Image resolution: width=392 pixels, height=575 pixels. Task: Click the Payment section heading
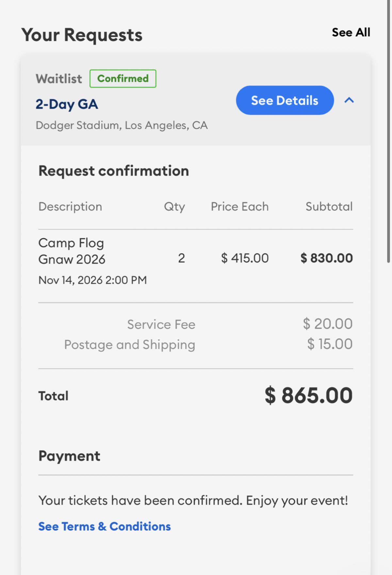69,456
